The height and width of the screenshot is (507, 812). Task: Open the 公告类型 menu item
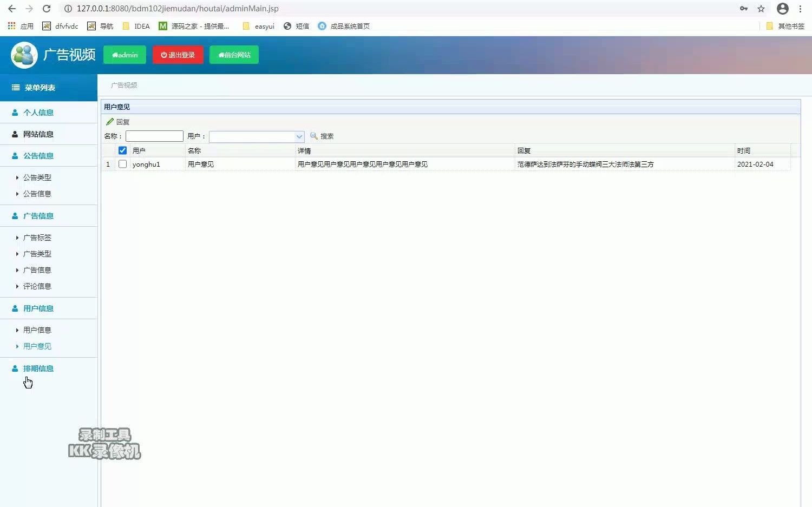coord(37,177)
